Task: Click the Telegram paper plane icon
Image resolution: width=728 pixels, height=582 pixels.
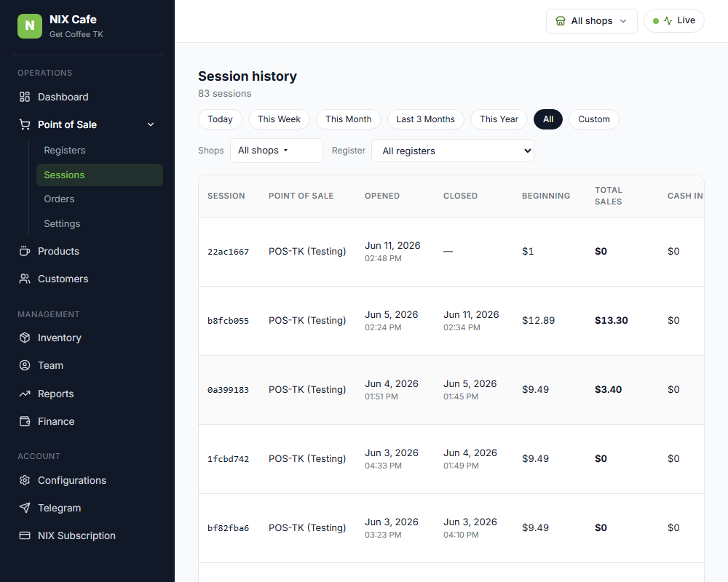Action: (25, 508)
